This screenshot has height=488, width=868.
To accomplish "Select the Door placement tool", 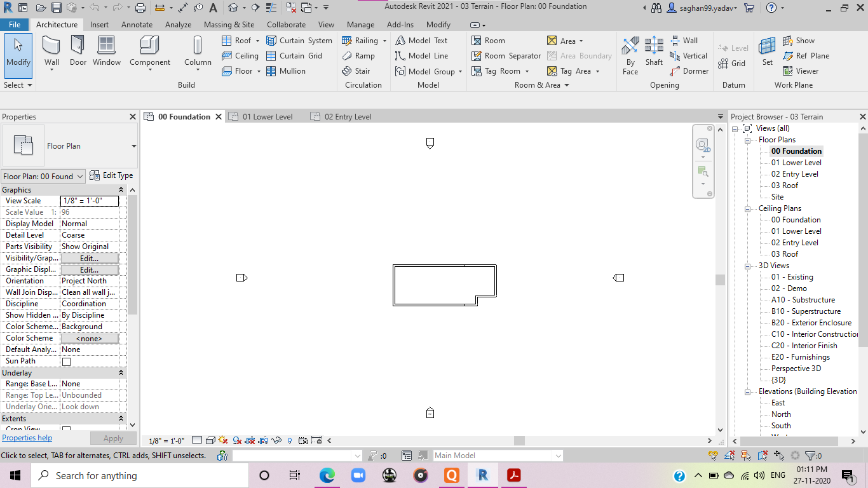I will tap(78, 51).
